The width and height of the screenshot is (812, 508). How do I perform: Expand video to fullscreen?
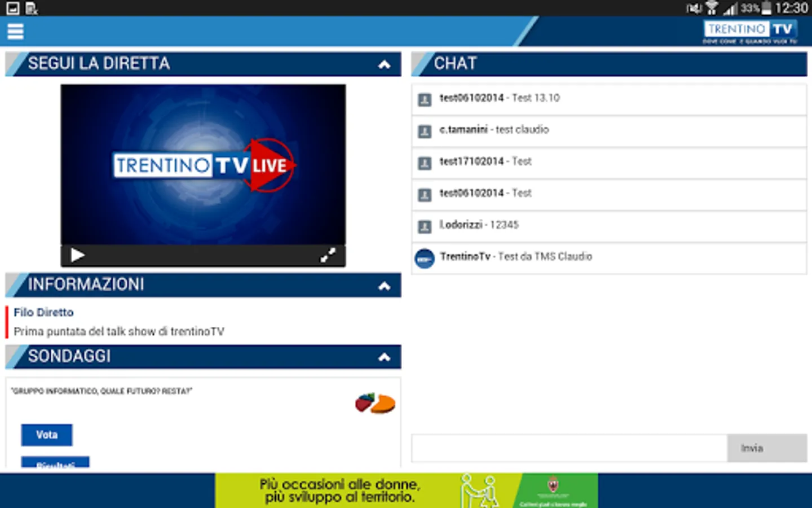click(328, 255)
